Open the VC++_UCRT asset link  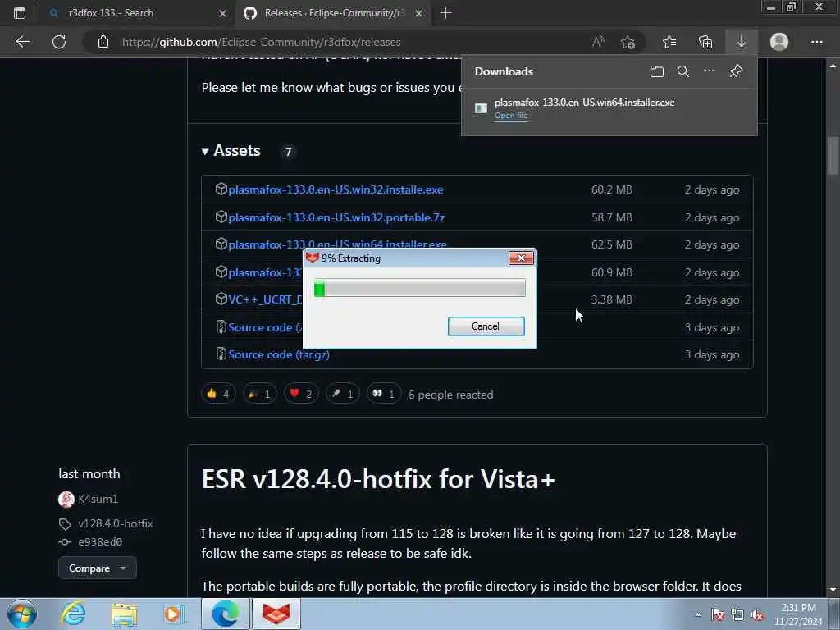coord(265,299)
